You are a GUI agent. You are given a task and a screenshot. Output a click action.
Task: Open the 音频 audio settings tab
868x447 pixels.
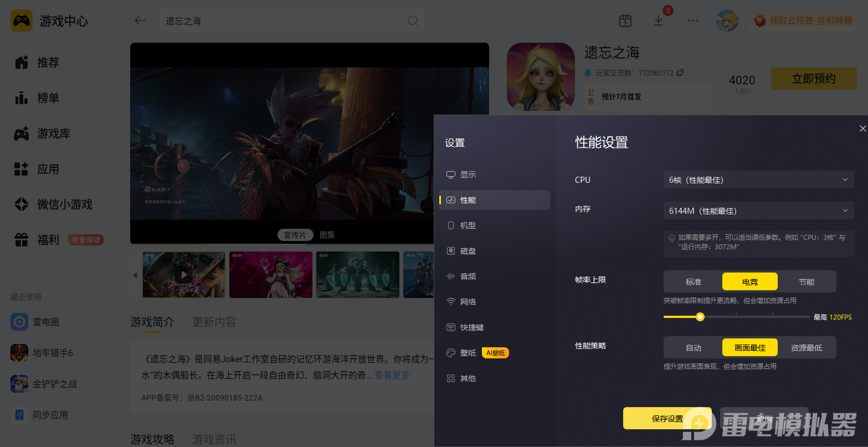point(495,276)
